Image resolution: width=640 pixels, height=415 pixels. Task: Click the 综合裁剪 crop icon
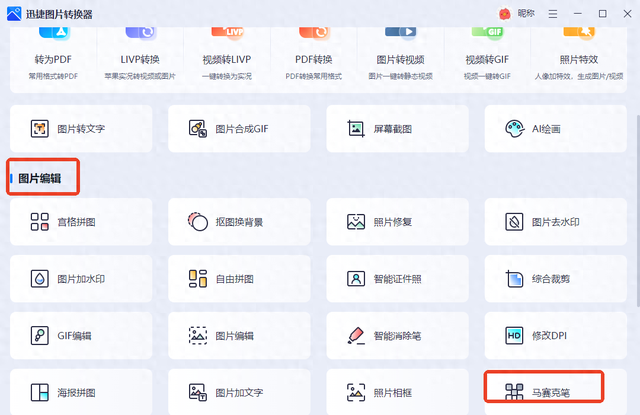click(514, 279)
